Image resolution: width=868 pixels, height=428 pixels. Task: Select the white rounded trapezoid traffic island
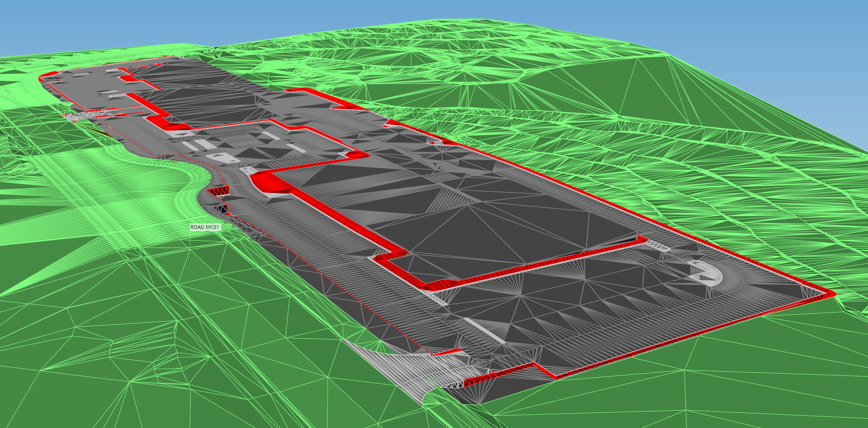coord(224,158)
